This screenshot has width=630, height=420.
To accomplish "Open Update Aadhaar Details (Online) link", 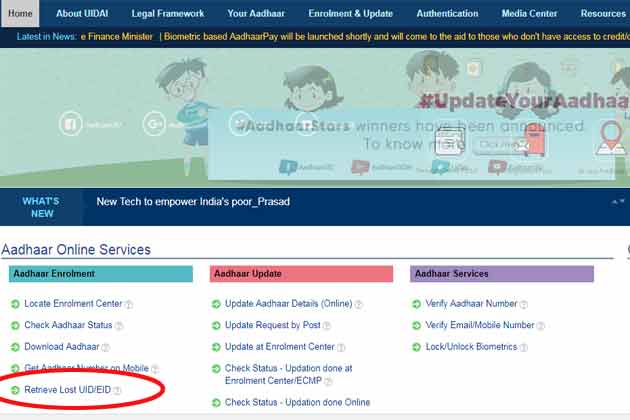I will pyautogui.click(x=288, y=304).
